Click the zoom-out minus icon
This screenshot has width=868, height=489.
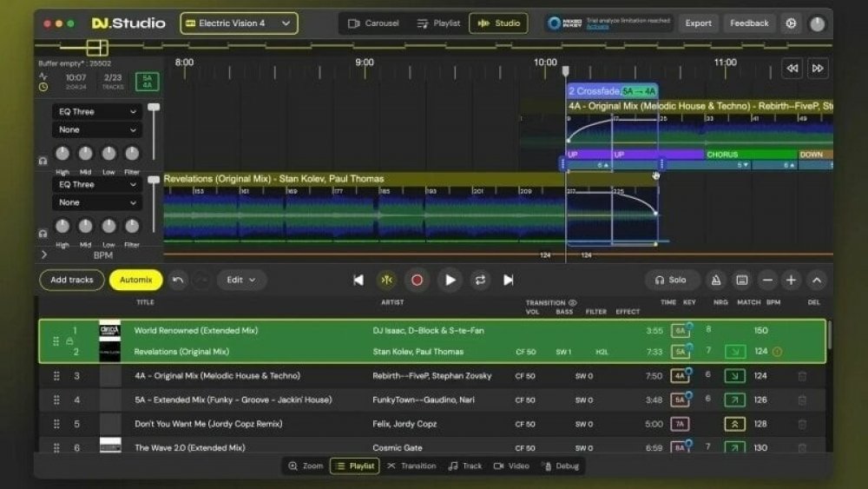point(767,280)
